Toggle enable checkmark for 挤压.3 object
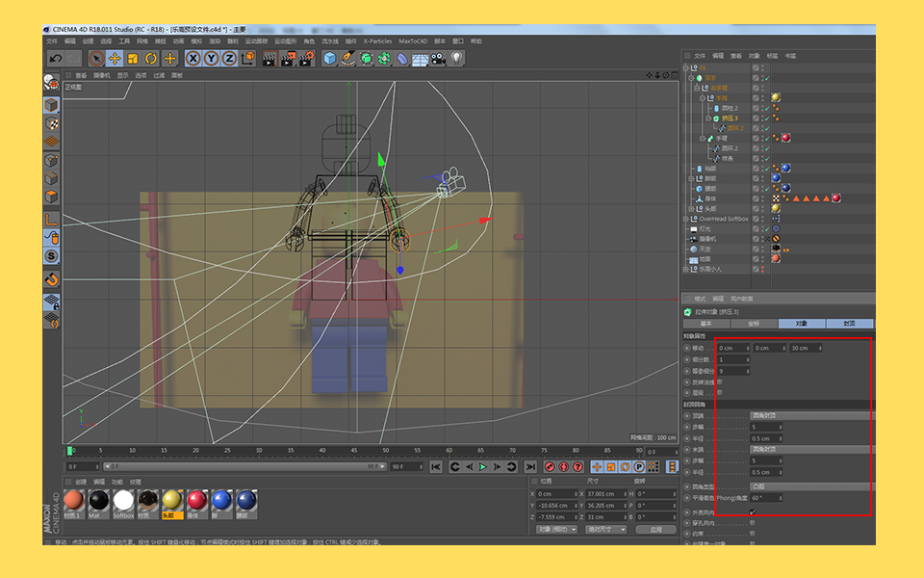The width and height of the screenshot is (924, 578). [767, 118]
